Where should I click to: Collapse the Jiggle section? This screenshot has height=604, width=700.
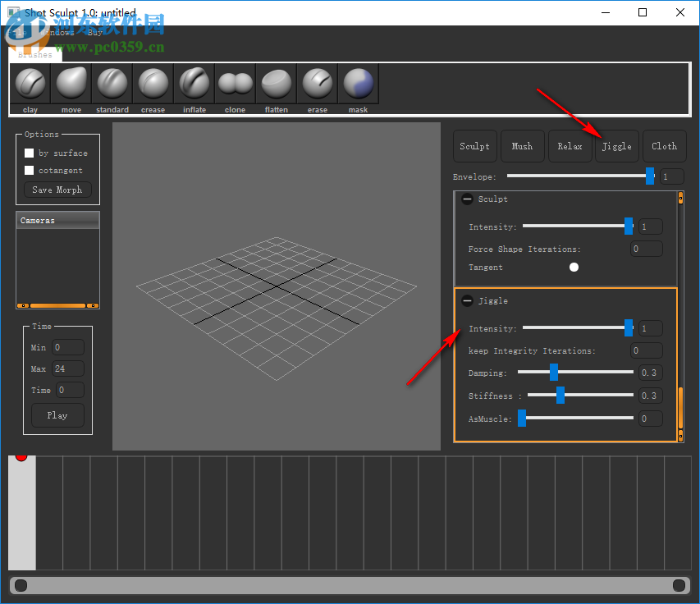(x=467, y=301)
